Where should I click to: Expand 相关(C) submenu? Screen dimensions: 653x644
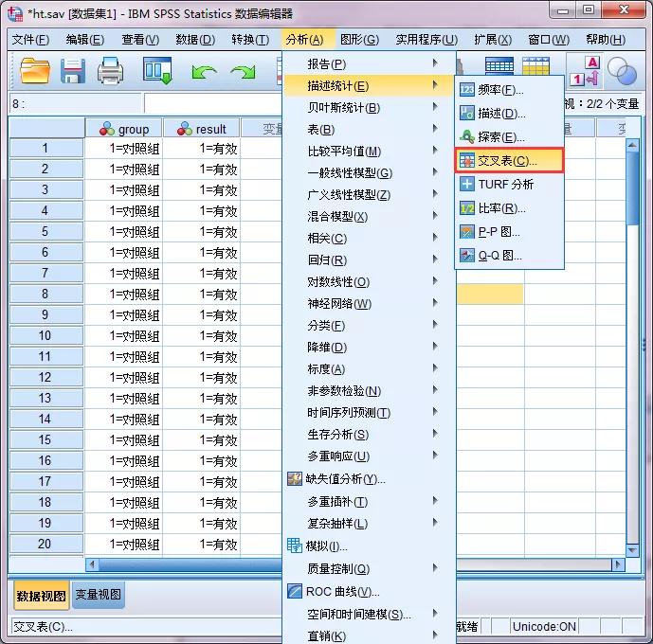pos(369,239)
